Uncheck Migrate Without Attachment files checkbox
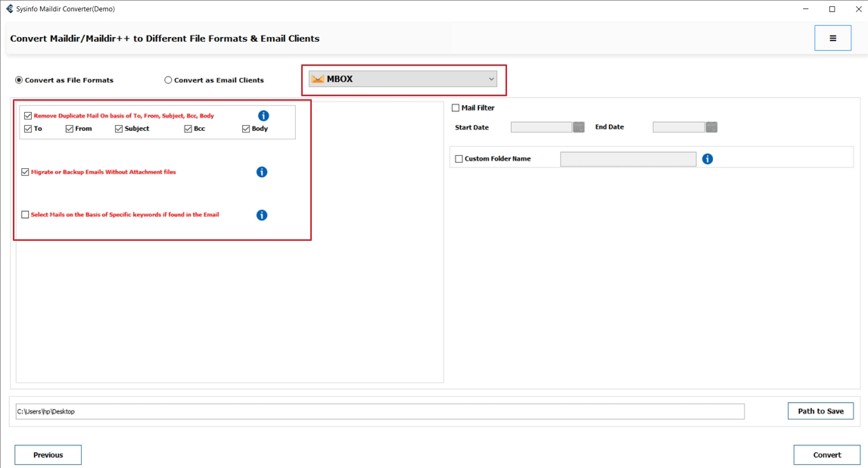868x468 pixels. (x=25, y=172)
